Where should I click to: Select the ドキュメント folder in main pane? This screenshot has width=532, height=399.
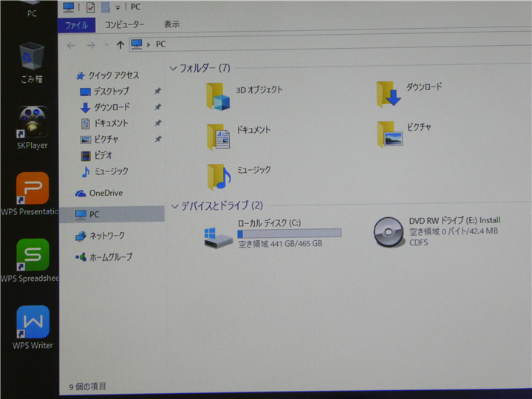[219, 137]
